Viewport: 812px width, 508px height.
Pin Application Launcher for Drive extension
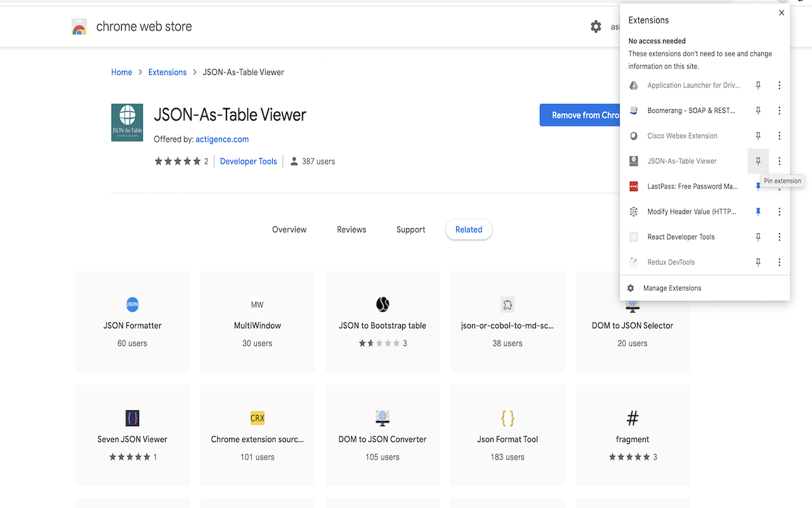[x=758, y=85]
